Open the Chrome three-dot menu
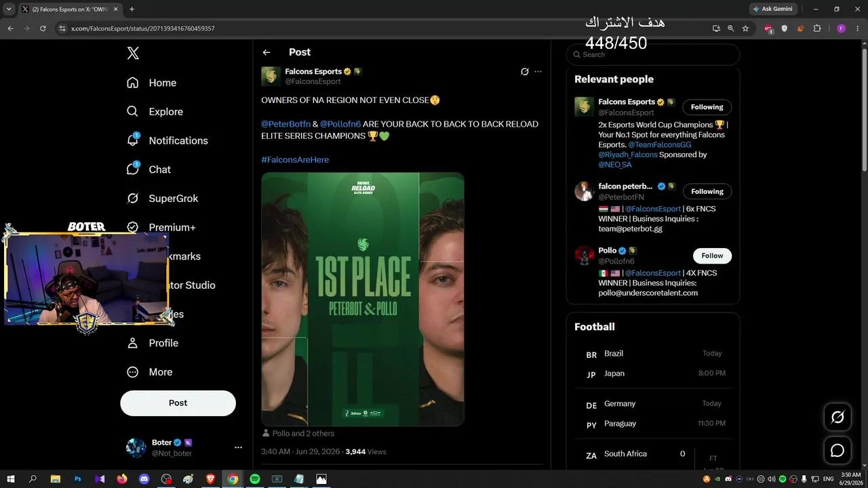The width and height of the screenshot is (868, 488). tap(856, 28)
